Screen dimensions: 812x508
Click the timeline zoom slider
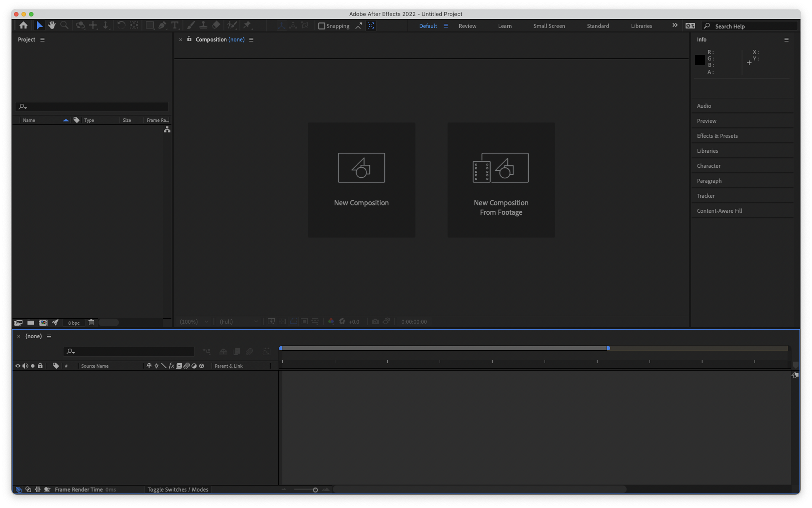[x=315, y=490]
